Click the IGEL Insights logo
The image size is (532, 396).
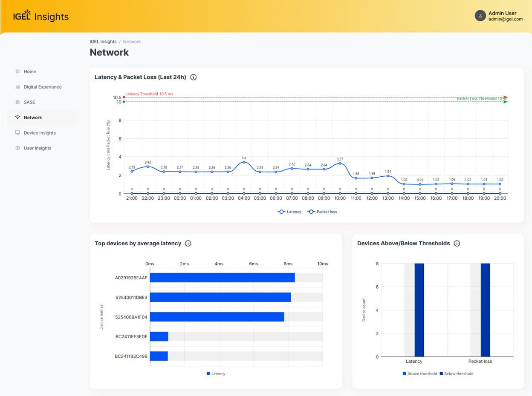41,16
